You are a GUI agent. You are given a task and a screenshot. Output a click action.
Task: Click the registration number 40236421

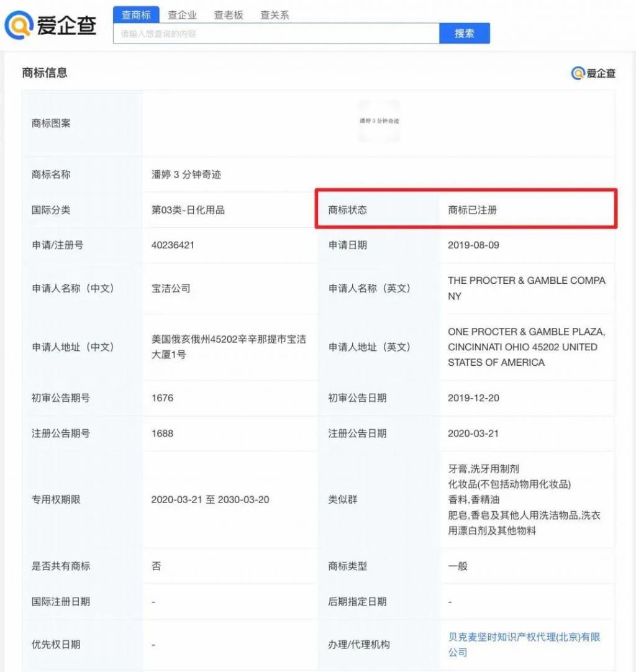pos(173,245)
